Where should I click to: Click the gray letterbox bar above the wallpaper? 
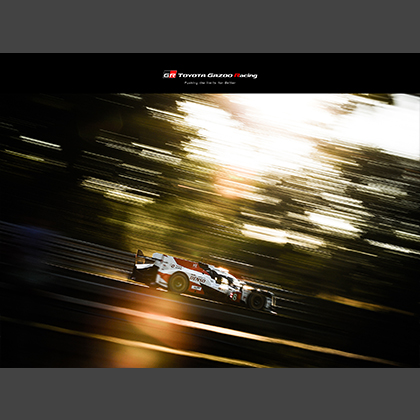[210, 26]
